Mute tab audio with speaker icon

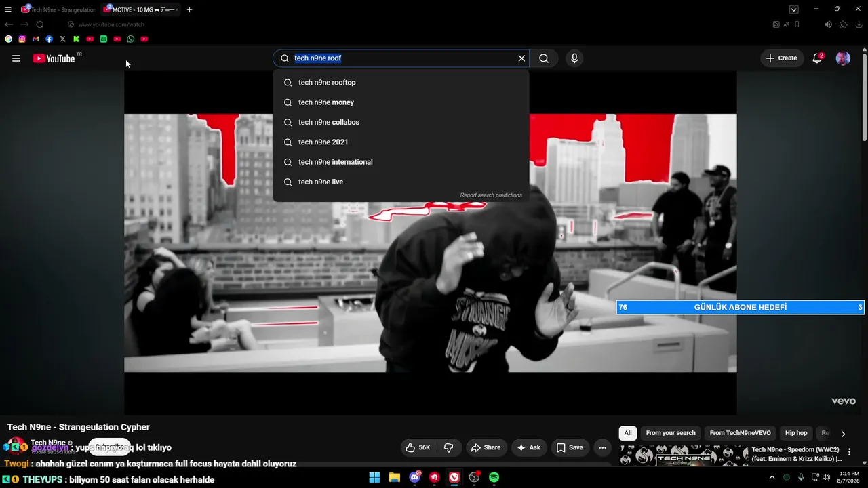(828, 24)
